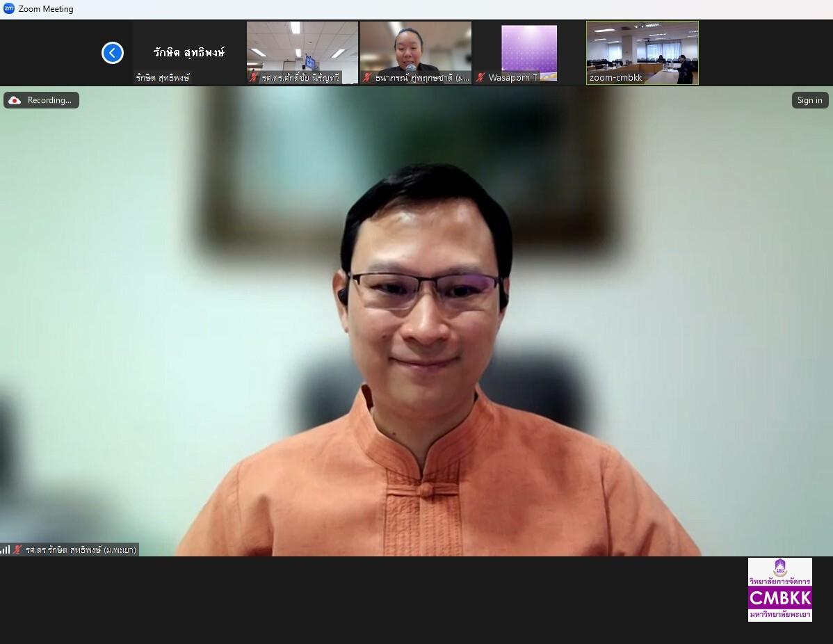Select the รศ.ดร.ศักดิ์ชัย ceiling-view thumbnail
The width and height of the screenshot is (833, 644).
[302, 53]
